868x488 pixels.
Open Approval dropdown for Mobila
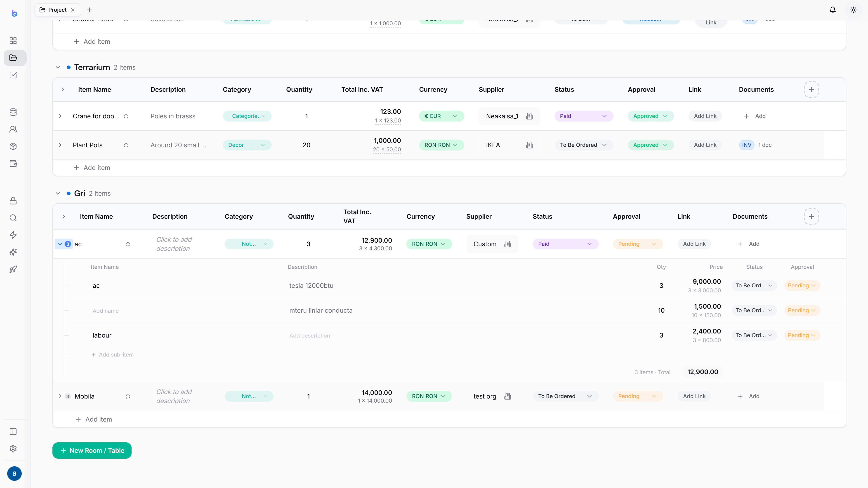(637, 396)
